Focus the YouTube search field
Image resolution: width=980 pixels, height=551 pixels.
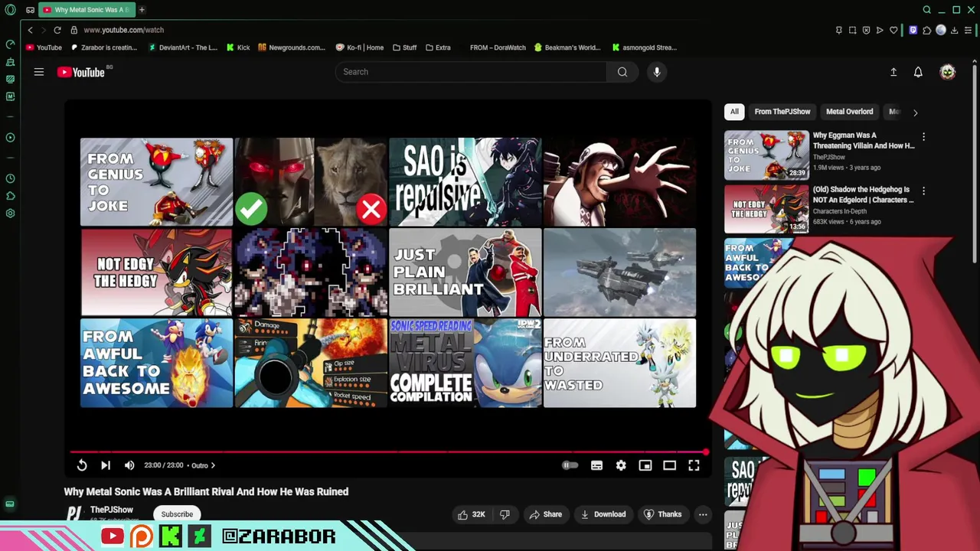[x=471, y=72]
